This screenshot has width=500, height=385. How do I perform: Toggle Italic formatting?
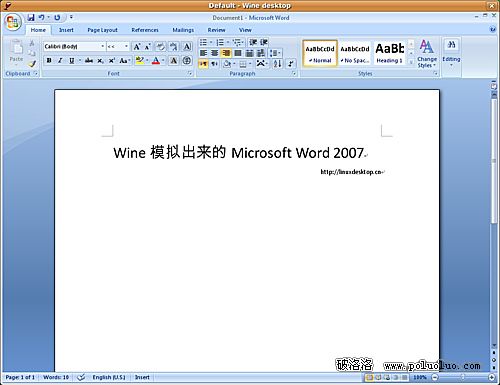pos(60,61)
